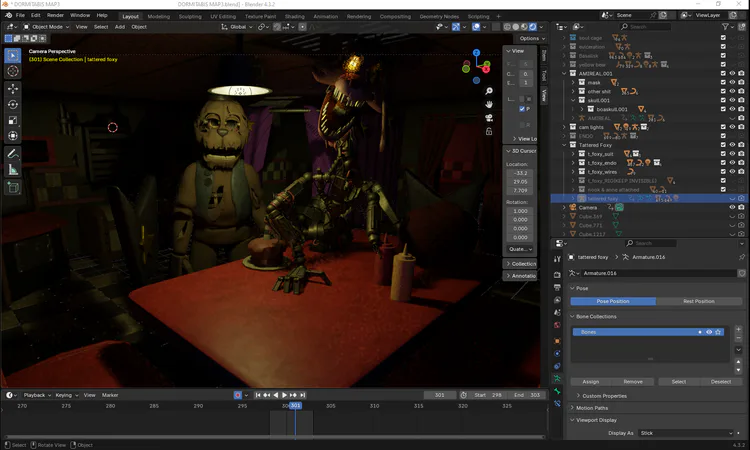The height and width of the screenshot is (450, 750).
Task: Open the Display As Stick dropdown
Action: pos(686,433)
